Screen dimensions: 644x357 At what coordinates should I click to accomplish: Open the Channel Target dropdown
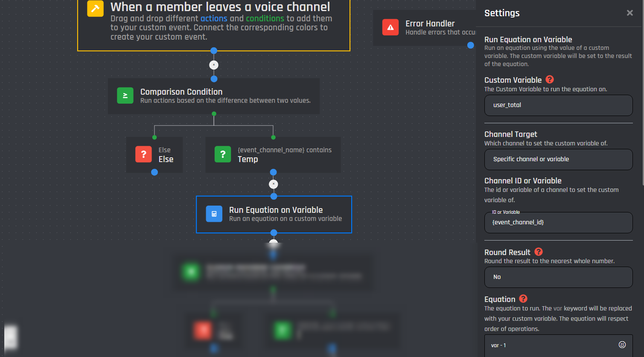558,159
